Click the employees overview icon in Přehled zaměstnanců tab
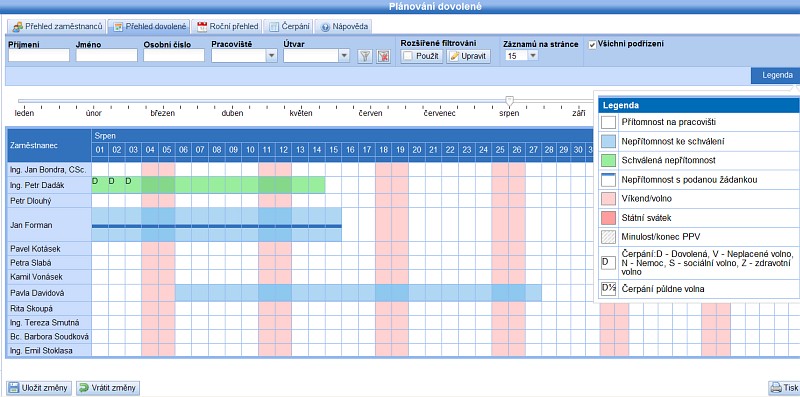Viewport: 800px width, 397px height. pos(17,27)
